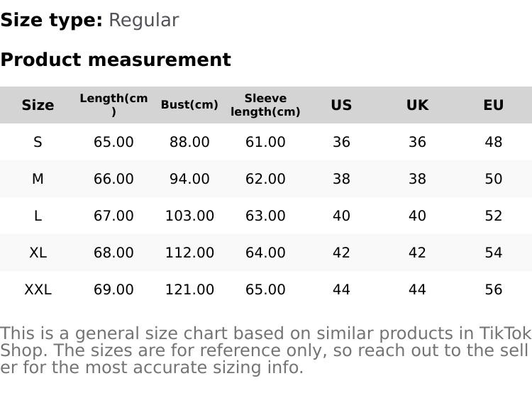The image size is (532, 393).
Task: Select the XXL size row label
Action: 38,289
